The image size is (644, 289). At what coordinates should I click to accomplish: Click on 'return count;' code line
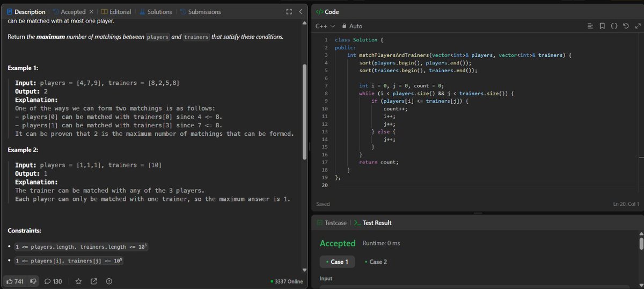pyautogui.click(x=379, y=162)
